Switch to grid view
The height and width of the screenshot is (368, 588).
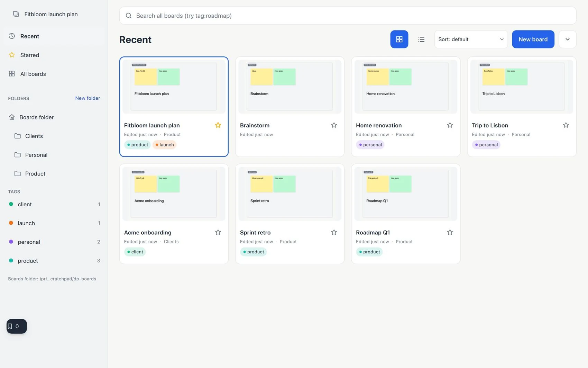[399, 39]
